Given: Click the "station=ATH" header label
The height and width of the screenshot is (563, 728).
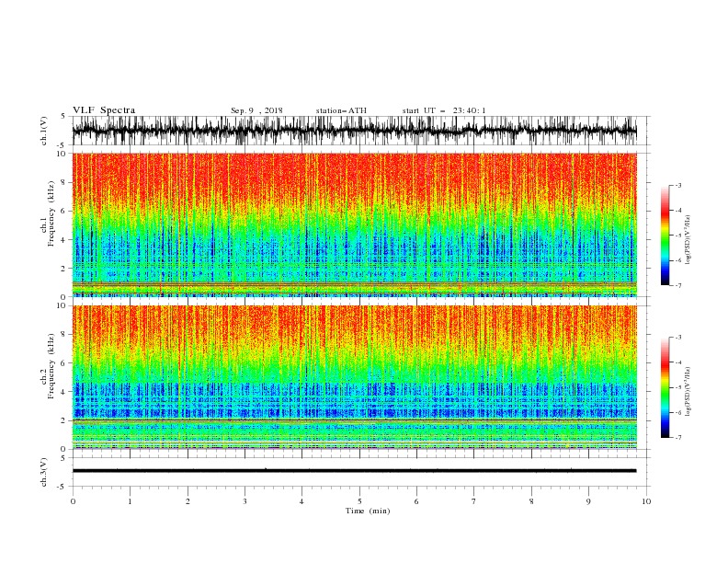Looking at the screenshot, I should [341, 110].
